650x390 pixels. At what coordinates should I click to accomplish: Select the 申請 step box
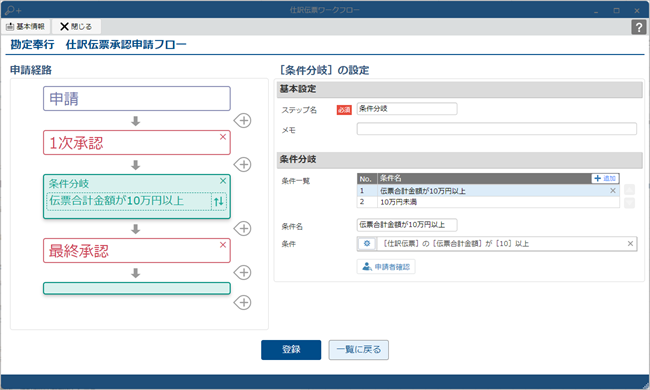click(137, 99)
